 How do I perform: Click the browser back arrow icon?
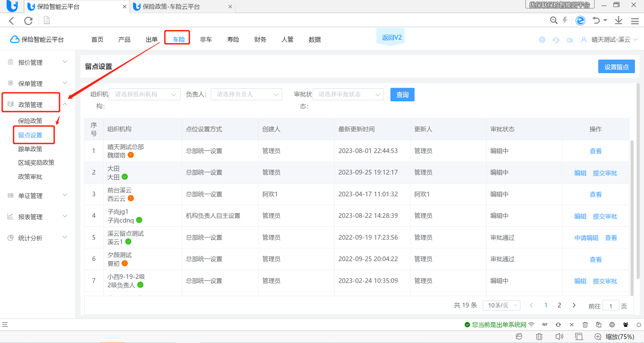pos(11,21)
